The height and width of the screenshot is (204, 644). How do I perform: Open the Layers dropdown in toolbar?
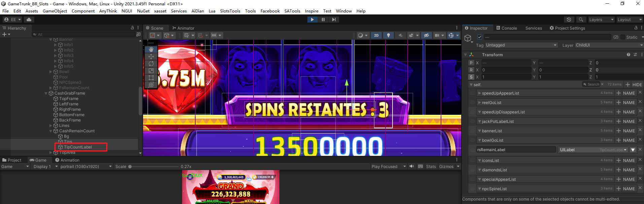point(601,20)
